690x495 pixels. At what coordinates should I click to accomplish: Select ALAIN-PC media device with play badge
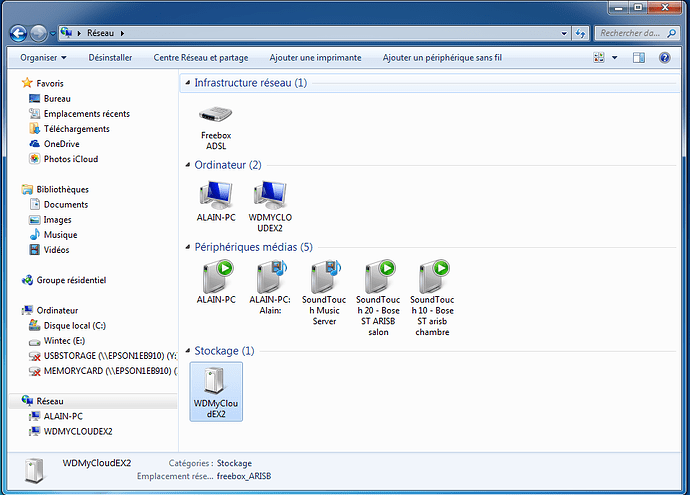coord(216,282)
